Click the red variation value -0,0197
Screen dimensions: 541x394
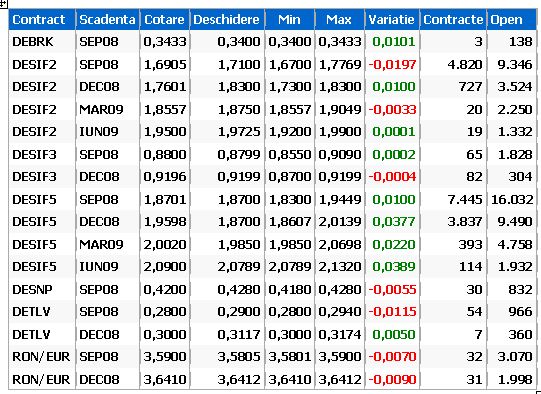coord(392,65)
